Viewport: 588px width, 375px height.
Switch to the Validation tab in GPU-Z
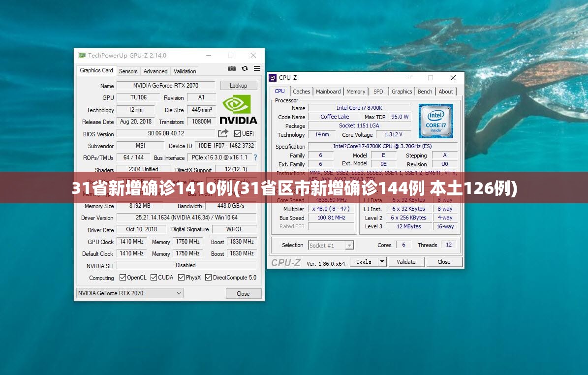(185, 71)
